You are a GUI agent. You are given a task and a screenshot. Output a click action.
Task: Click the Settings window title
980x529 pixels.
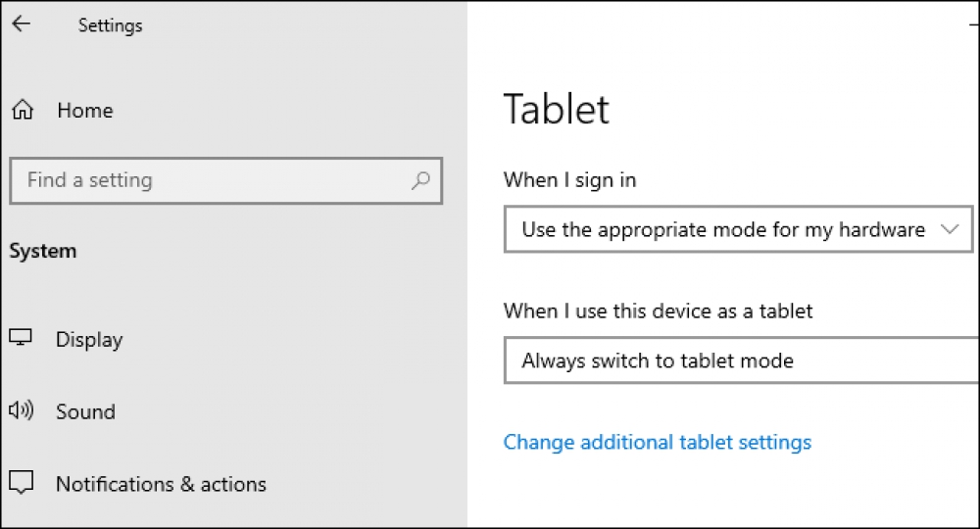pyautogui.click(x=110, y=25)
